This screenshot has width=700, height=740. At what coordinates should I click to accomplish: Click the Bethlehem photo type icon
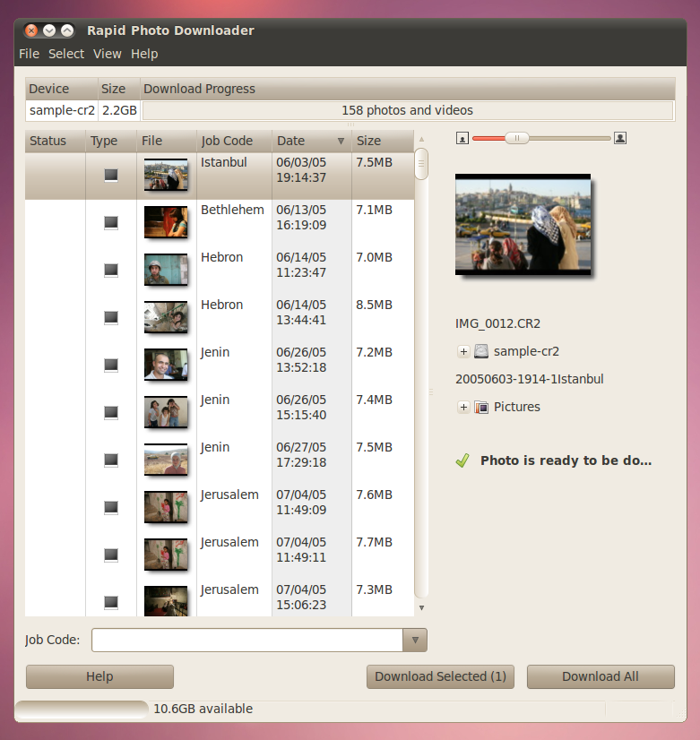coord(111,223)
